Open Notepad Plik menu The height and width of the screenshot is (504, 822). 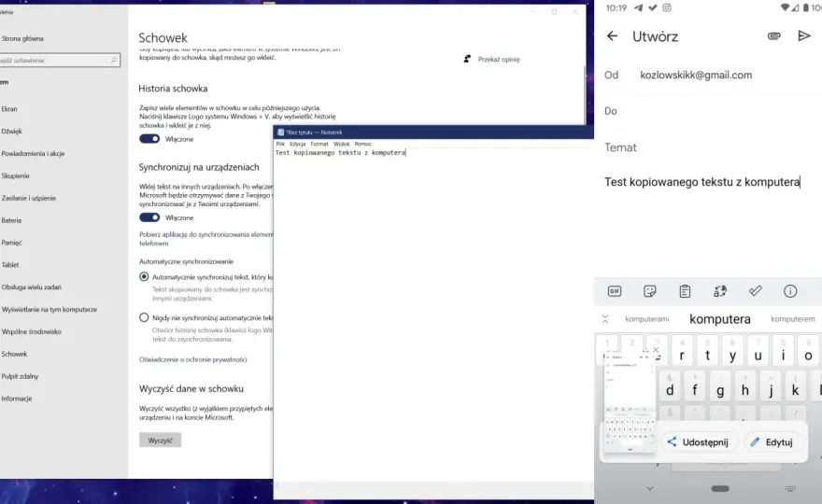[280, 144]
